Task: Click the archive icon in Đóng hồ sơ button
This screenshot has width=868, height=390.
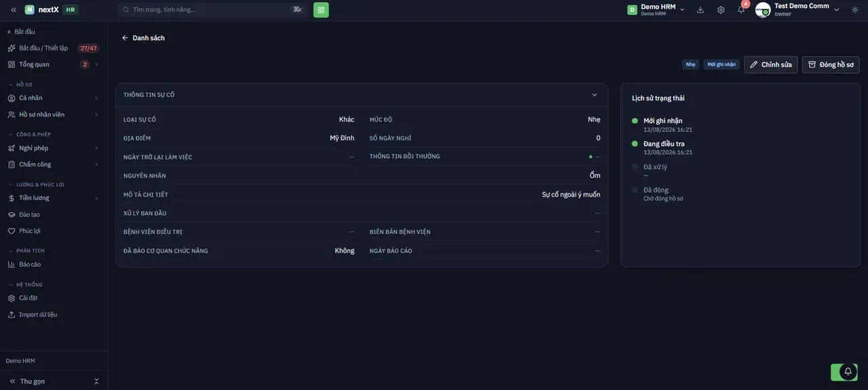Action: [x=812, y=64]
